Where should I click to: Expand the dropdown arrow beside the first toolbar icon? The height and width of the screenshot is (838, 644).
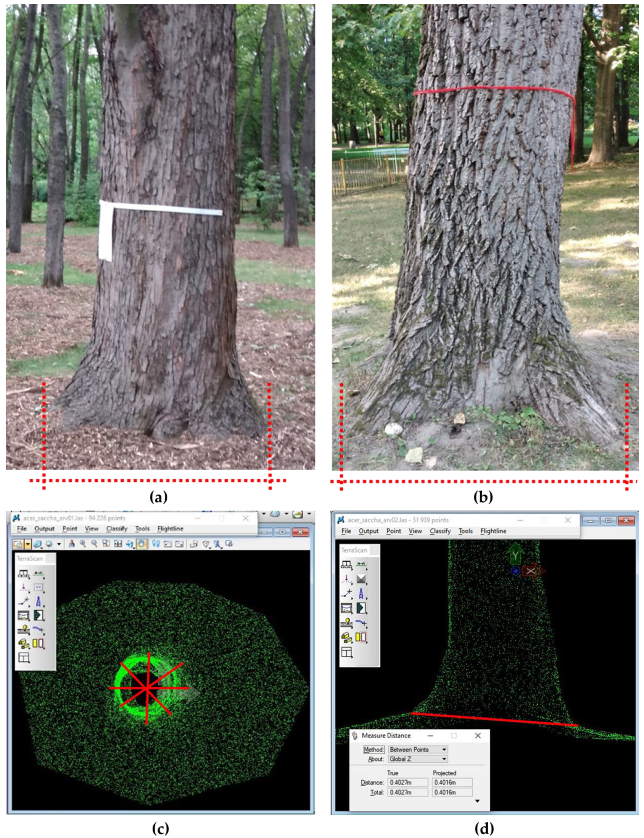click(27, 544)
